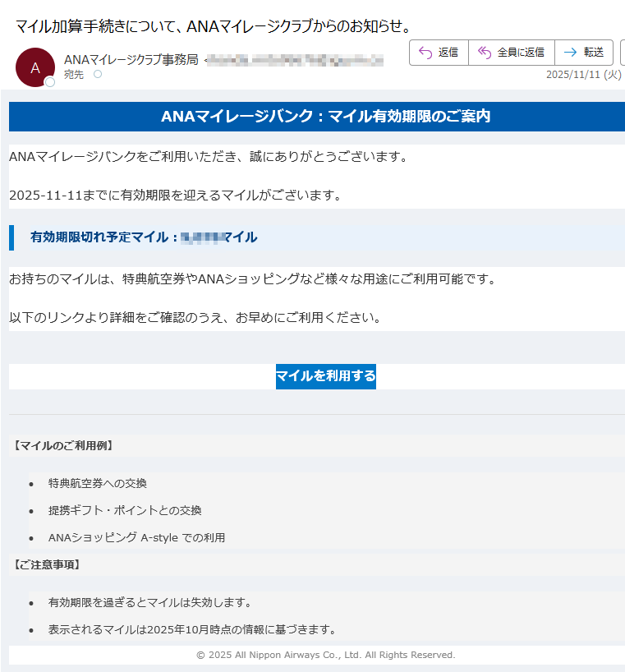Click list item ANAショッピング A-style での利用

point(136,537)
